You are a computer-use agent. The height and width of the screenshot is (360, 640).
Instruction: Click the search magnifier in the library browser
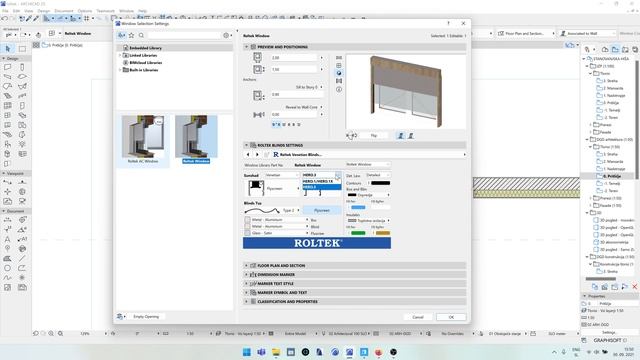tap(141, 36)
